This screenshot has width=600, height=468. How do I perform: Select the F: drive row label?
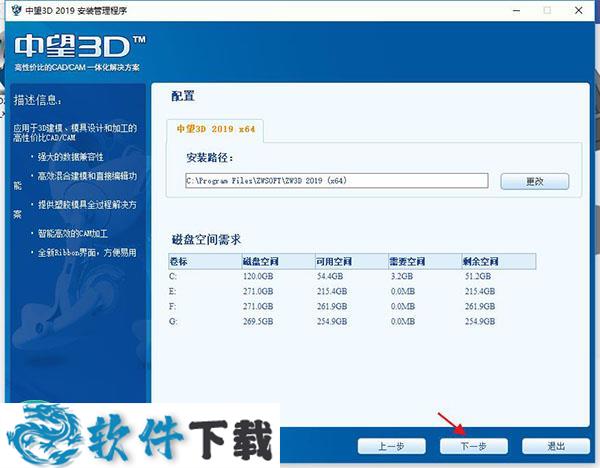(173, 307)
